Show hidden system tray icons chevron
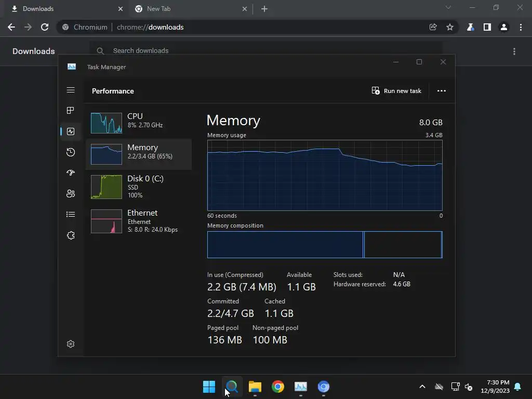532x399 pixels. (x=422, y=387)
